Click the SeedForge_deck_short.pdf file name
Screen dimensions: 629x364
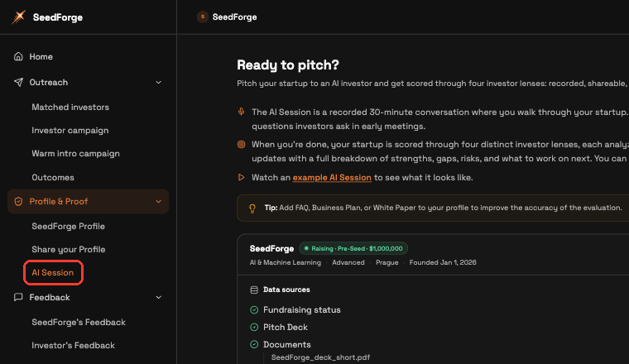320,357
